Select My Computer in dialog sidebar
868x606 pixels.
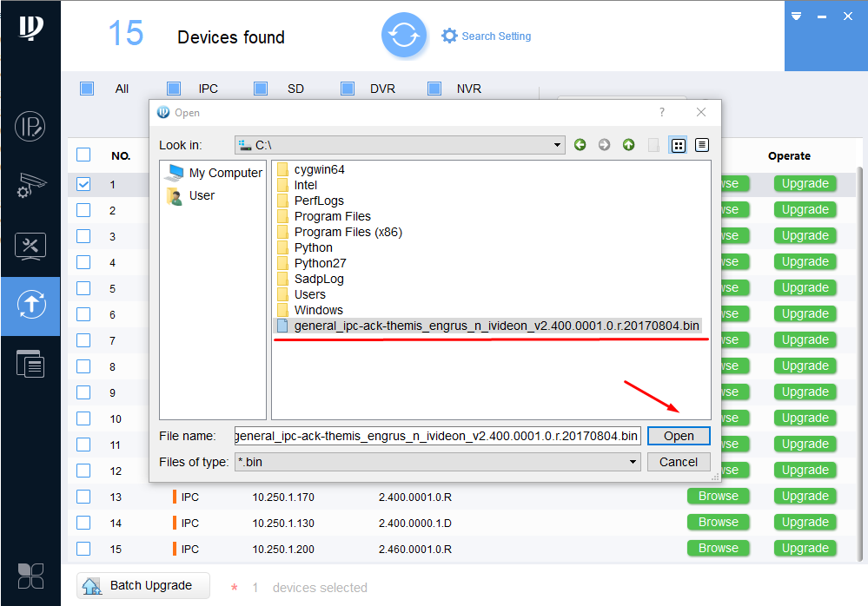(x=215, y=173)
